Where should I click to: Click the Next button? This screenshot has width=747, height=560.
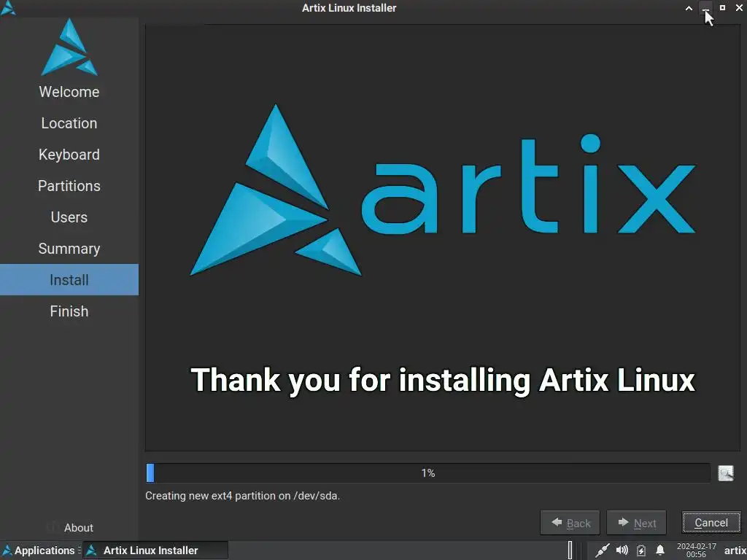click(636, 523)
